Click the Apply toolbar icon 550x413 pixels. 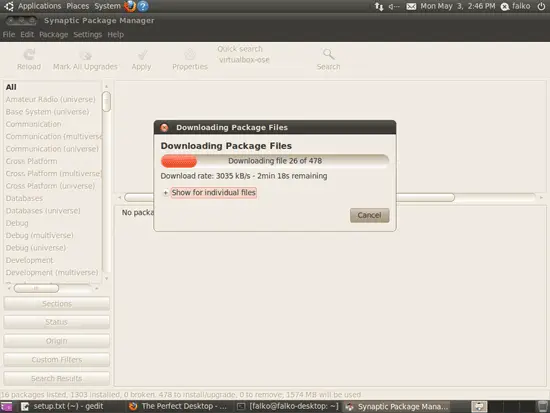(142, 55)
